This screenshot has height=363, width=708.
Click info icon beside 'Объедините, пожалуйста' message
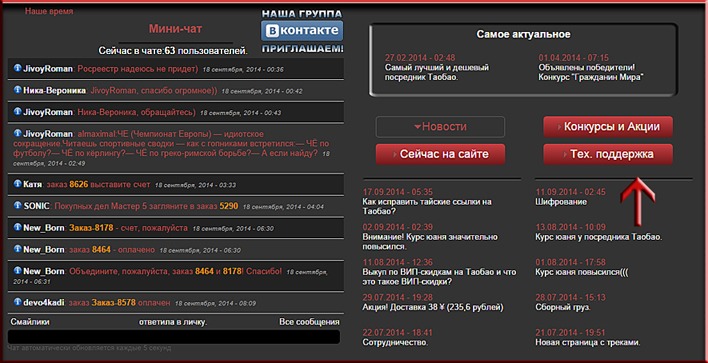tap(18, 270)
